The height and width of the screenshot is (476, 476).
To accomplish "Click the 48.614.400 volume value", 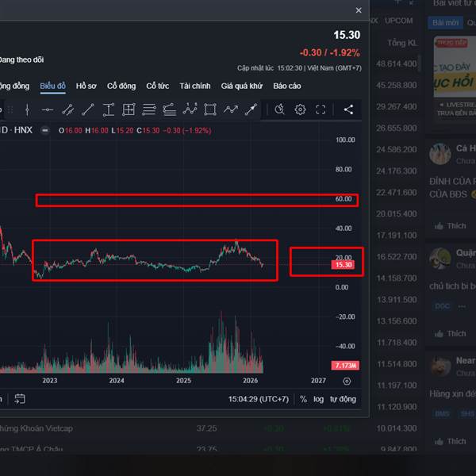I will point(396,63).
